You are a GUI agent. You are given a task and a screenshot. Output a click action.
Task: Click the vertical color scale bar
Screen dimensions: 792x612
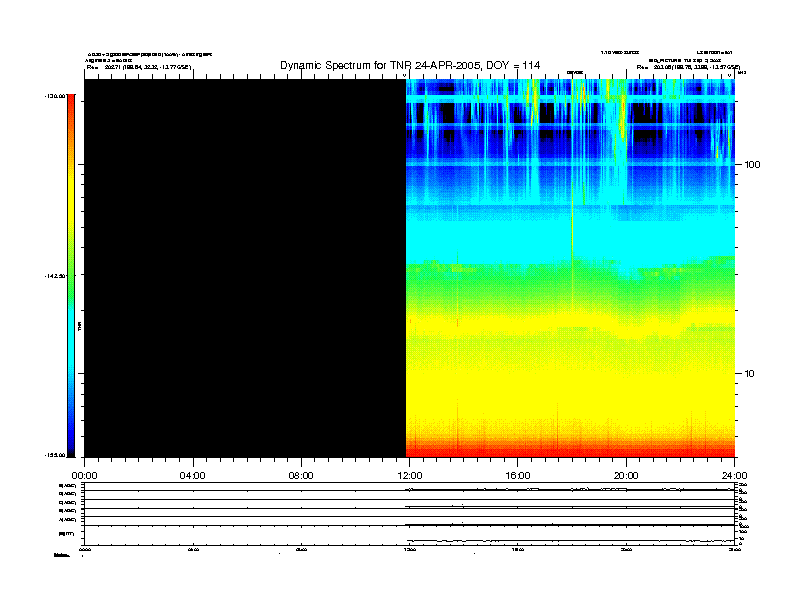coord(71,276)
